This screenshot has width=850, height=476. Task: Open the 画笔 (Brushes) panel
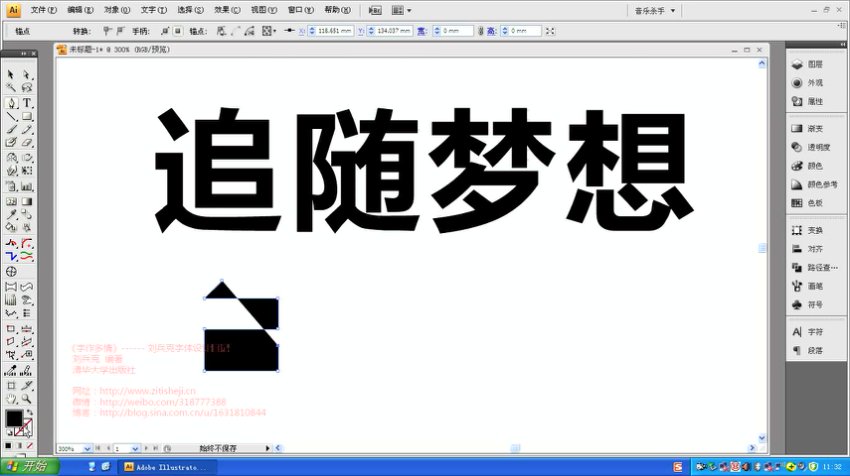(x=814, y=286)
